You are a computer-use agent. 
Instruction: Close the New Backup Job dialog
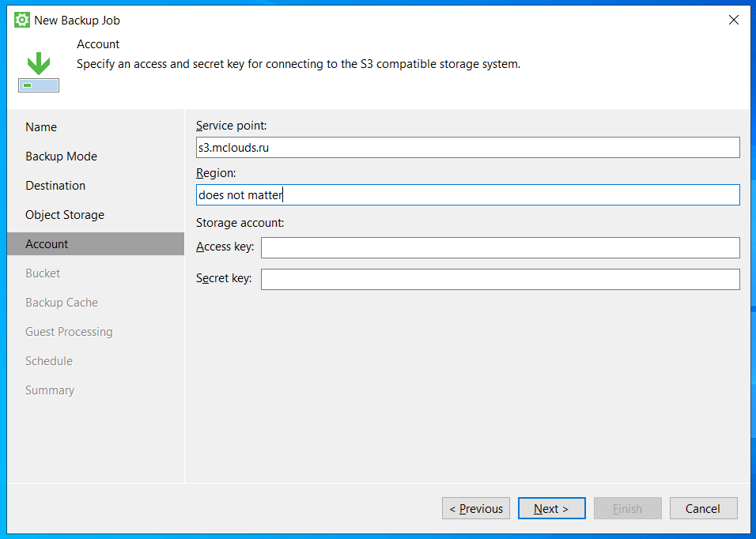733,20
